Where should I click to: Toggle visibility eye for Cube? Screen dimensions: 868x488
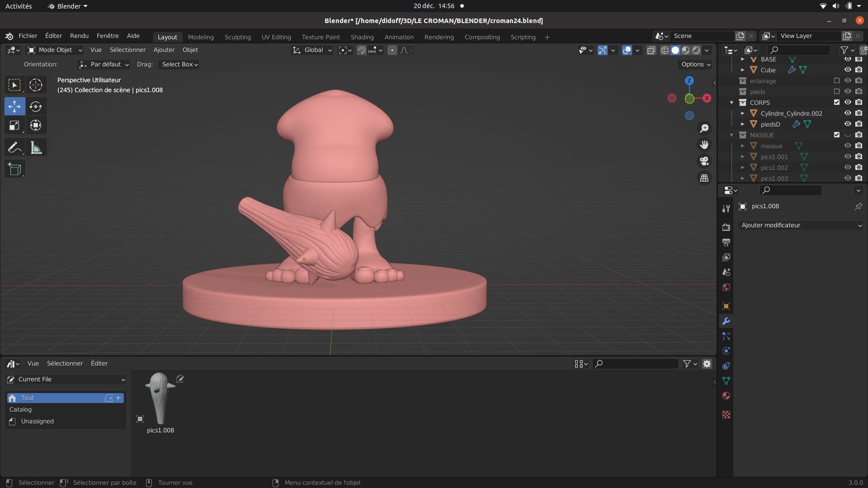click(848, 70)
